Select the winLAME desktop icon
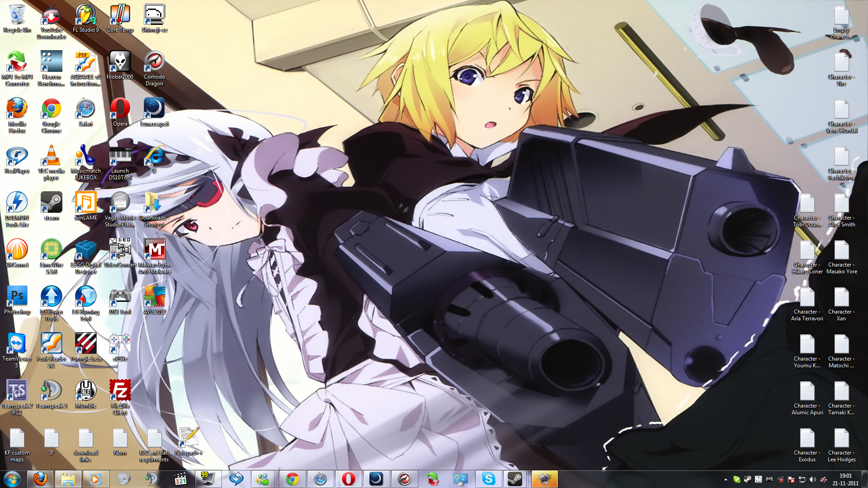868x488 pixels. (x=85, y=206)
